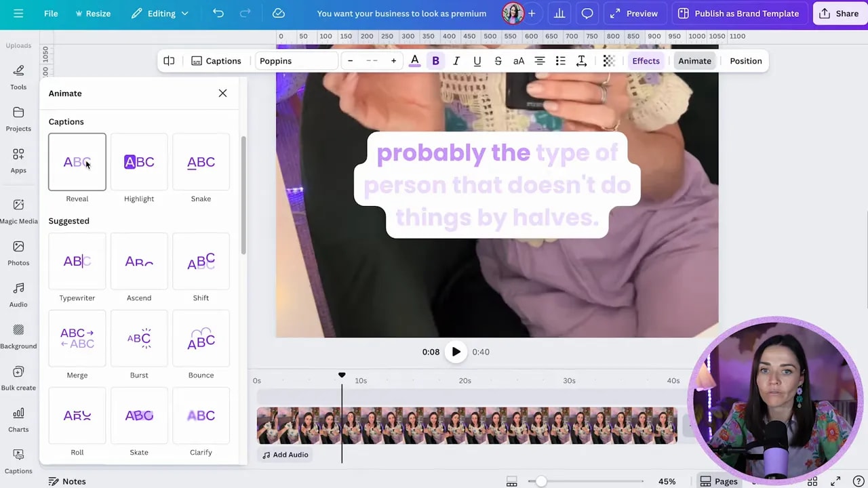868x488 pixels.
Task: Increase font size with plus button
Action: [x=393, y=61]
